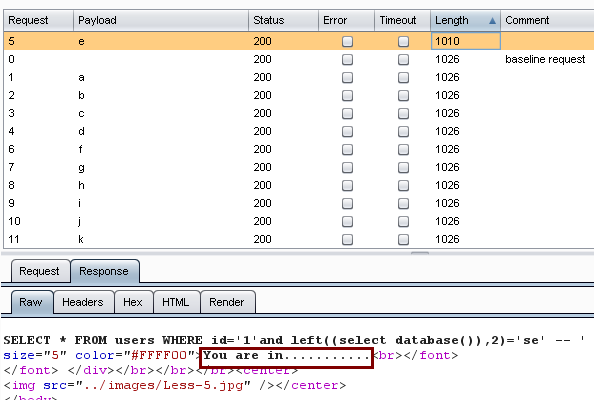Open the HTML view tab
The width and height of the screenshot is (594, 400).
(176, 302)
